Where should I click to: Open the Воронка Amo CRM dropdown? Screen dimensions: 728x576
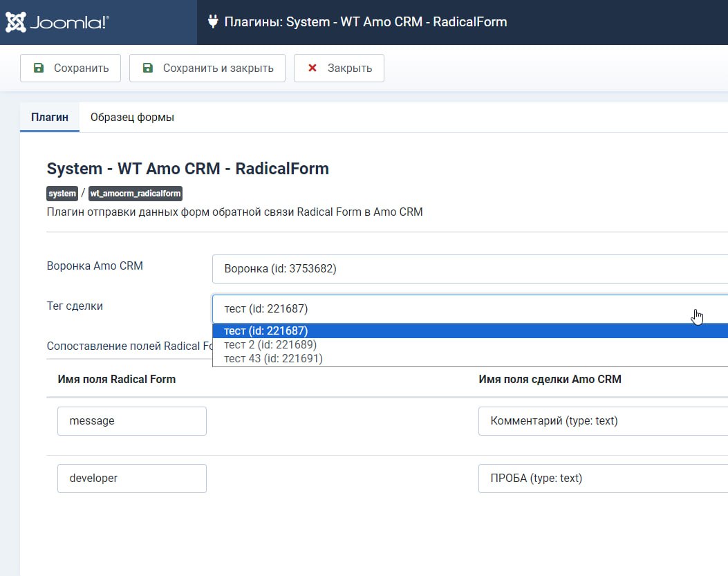click(470, 268)
